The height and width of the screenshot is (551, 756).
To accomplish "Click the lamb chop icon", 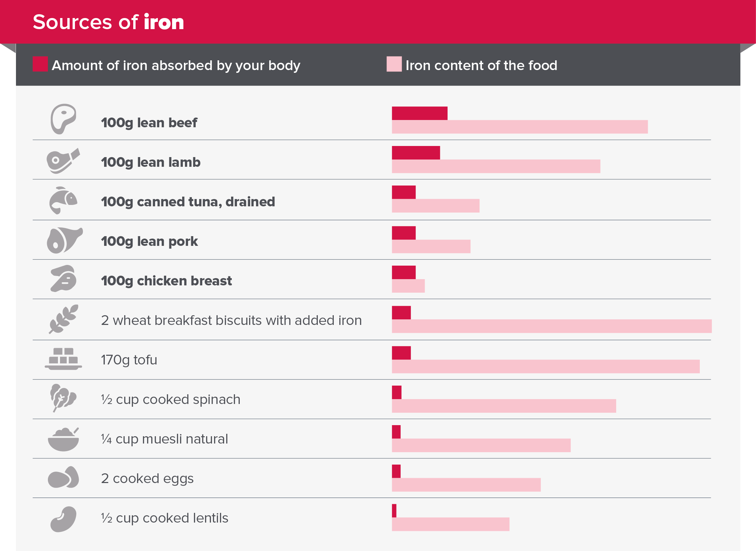I will click(x=63, y=161).
